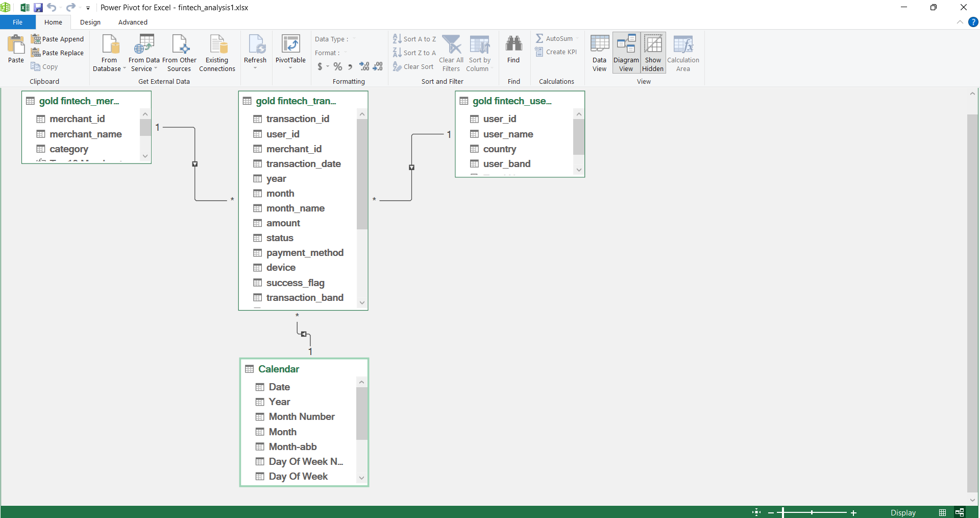The width and height of the screenshot is (980, 518).
Task: Switch to the Advanced tab
Action: pyautogui.click(x=133, y=22)
